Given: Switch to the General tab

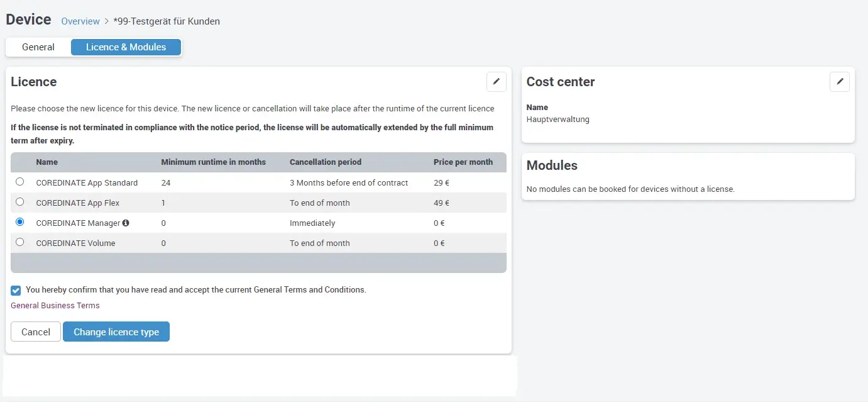Looking at the screenshot, I should click(x=38, y=47).
